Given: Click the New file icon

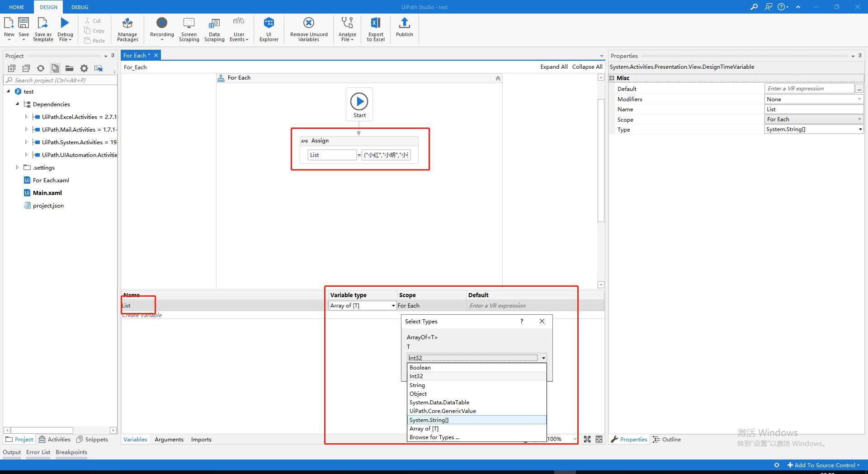Looking at the screenshot, I should [9, 23].
